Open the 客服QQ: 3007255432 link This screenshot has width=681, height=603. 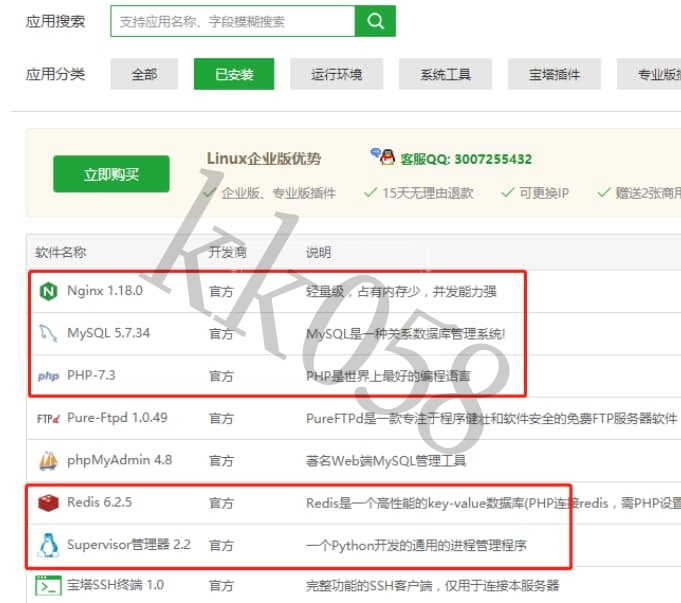tap(466, 159)
